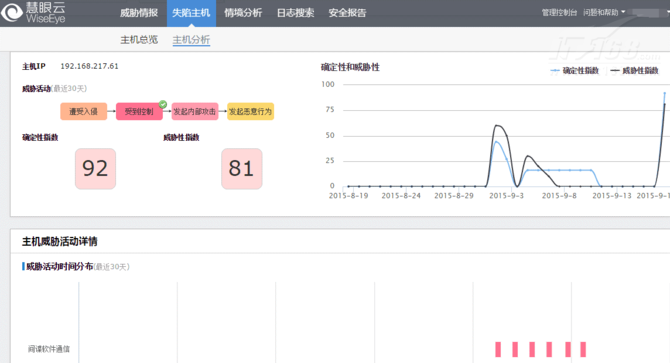This screenshot has width=670, height=363.
Task: Click the certainty index value 92
Action: [x=95, y=169]
